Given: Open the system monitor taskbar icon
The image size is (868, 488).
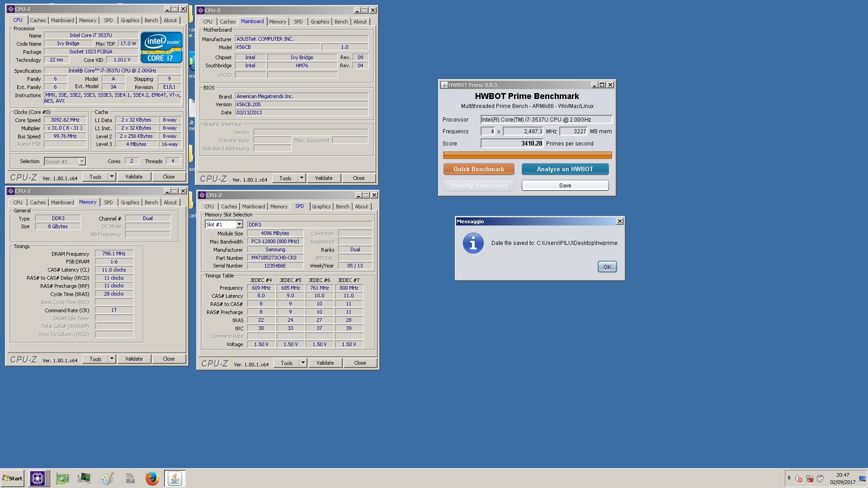Looking at the screenshot, I should pyautogui.click(x=84, y=479).
